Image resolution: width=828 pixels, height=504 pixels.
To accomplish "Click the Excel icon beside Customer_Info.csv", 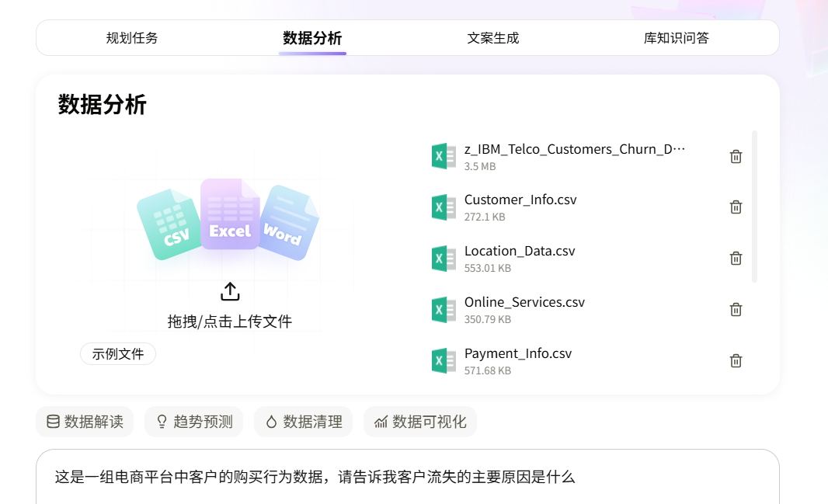I will pyautogui.click(x=443, y=207).
